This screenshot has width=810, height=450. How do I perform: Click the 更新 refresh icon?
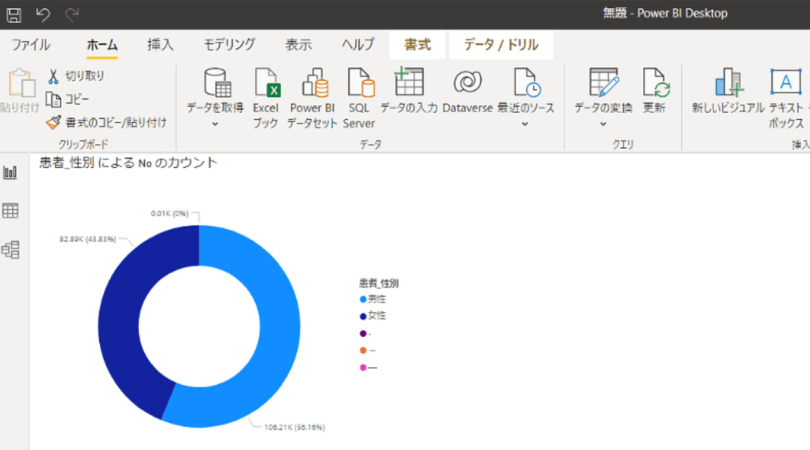(x=656, y=83)
